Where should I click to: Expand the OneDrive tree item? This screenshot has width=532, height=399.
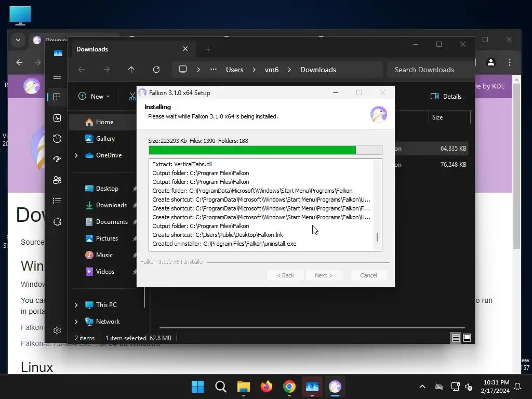pyautogui.click(x=76, y=155)
